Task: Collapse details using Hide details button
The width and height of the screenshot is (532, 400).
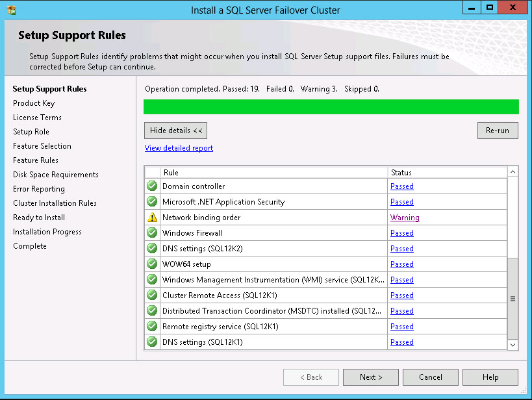Action: tap(175, 130)
